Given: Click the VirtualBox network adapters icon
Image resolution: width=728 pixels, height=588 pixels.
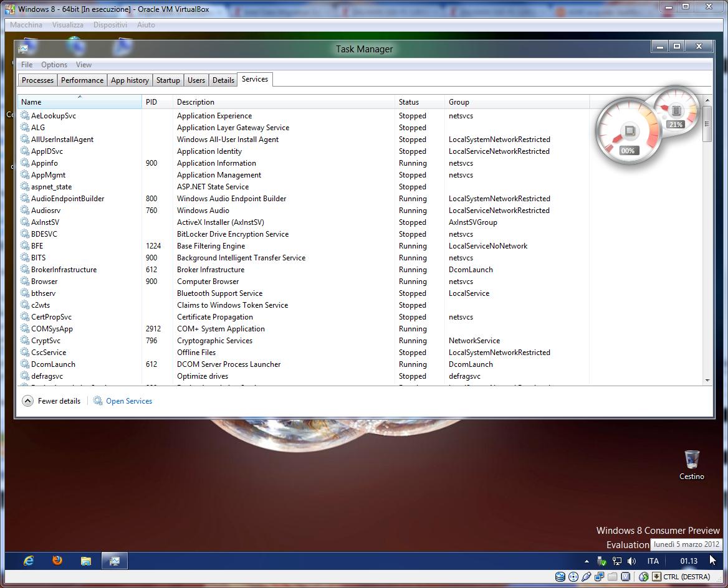Looking at the screenshot, I should (600, 577).
